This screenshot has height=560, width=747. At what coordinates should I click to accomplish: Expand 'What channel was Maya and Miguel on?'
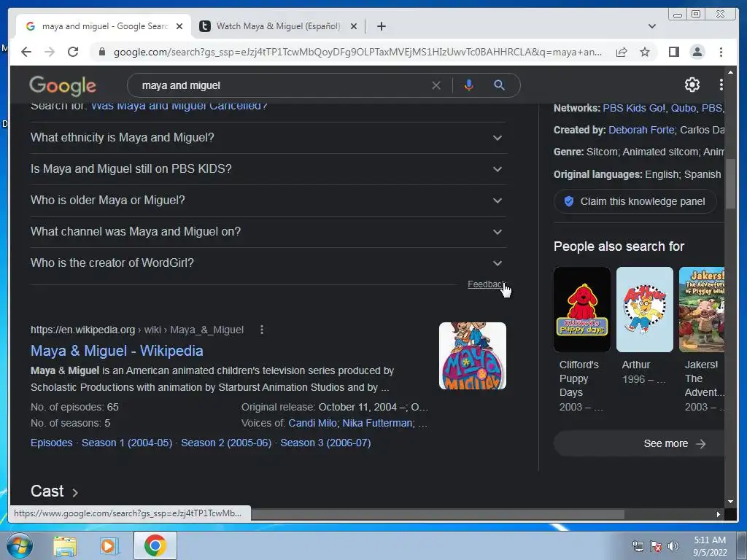(x=268, y=232)
